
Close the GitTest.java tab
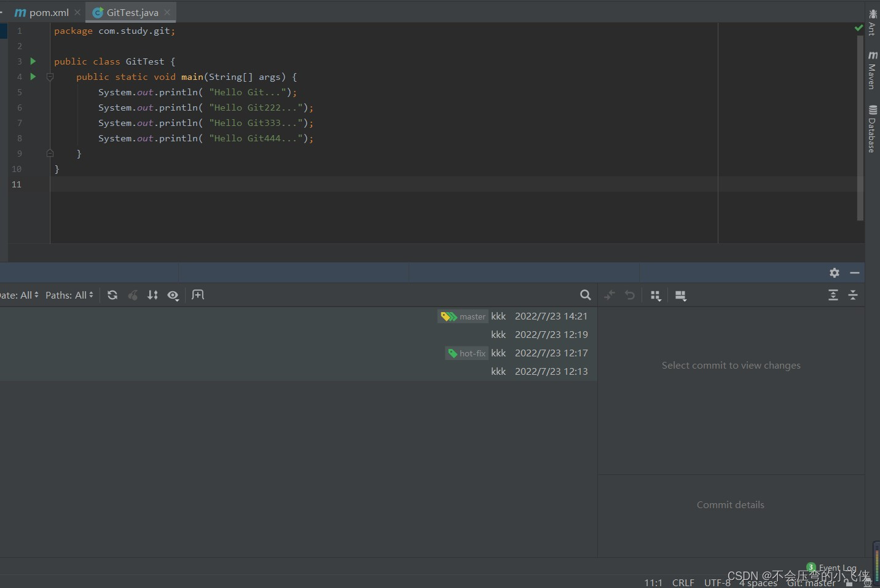167,12
